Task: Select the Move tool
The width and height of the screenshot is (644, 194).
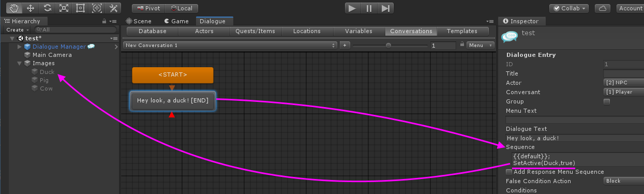Action: click(x=30, y=8)
